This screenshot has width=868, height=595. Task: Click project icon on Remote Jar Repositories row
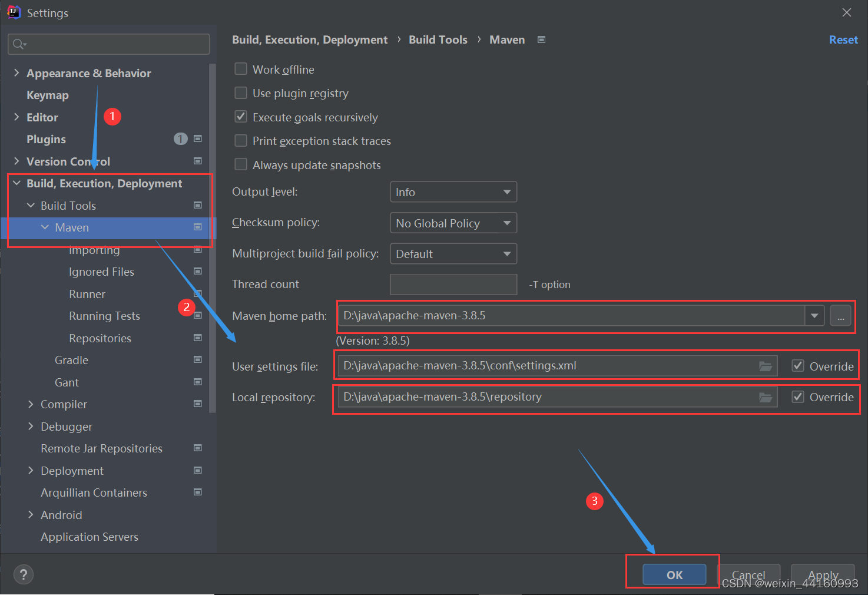pyautogui.click(x=198, y=448)
